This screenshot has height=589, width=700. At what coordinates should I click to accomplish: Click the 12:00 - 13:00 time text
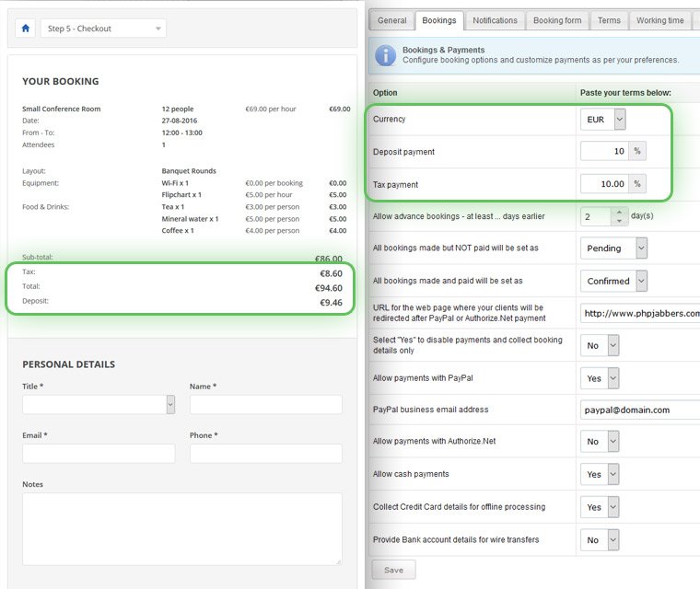[181, 133]
